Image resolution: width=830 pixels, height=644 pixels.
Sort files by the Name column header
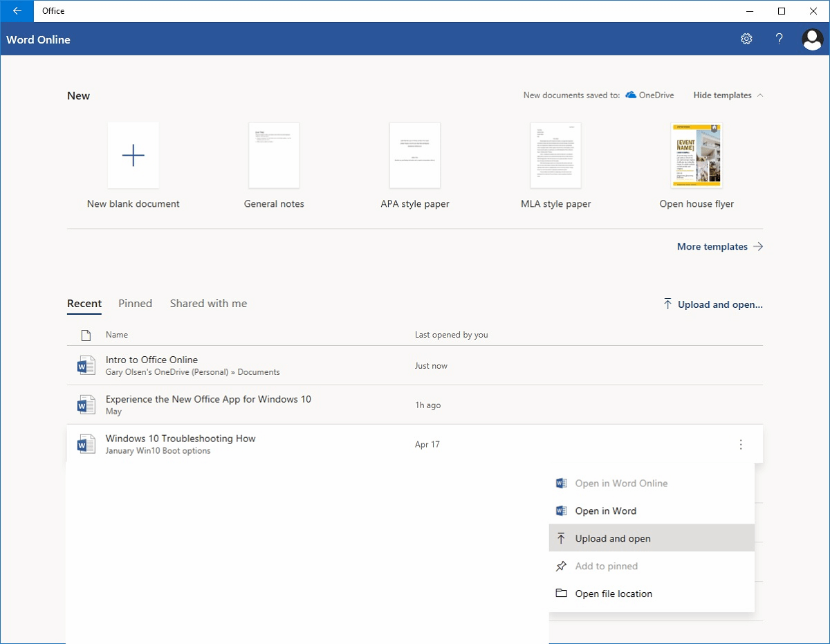point(116,334)
